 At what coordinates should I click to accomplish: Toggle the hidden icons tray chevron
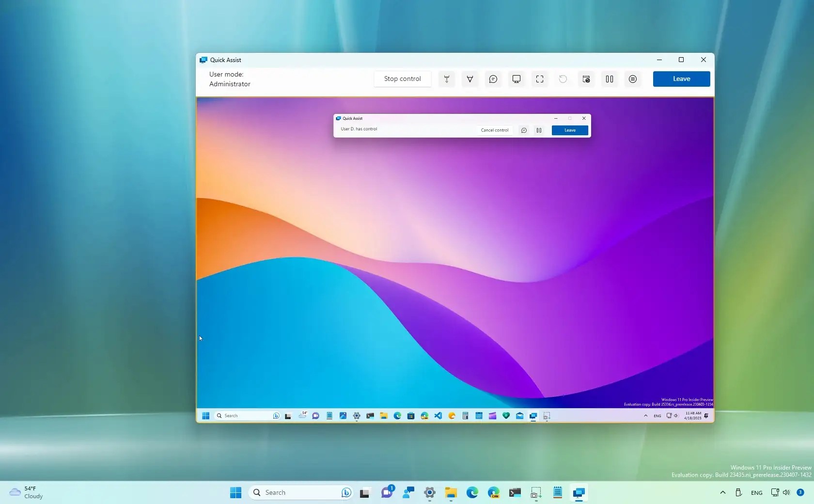tap(722, 493)
